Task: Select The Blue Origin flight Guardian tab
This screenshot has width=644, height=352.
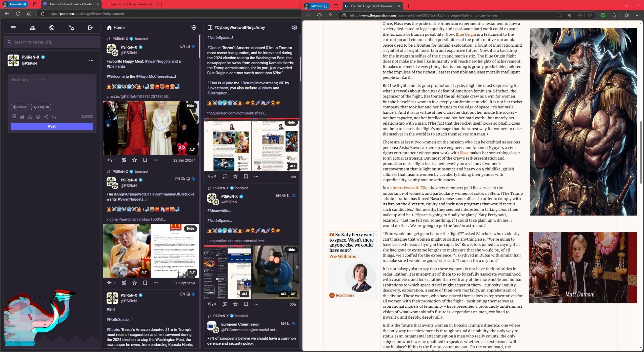Action: (372, 6)
